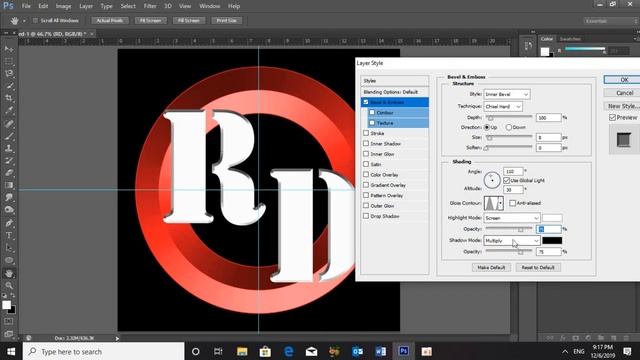Click the Actual Pixels button
Image resolution: width=640 pixels, height=360 pixels.
pyautogui.click(x=110, y=20)
